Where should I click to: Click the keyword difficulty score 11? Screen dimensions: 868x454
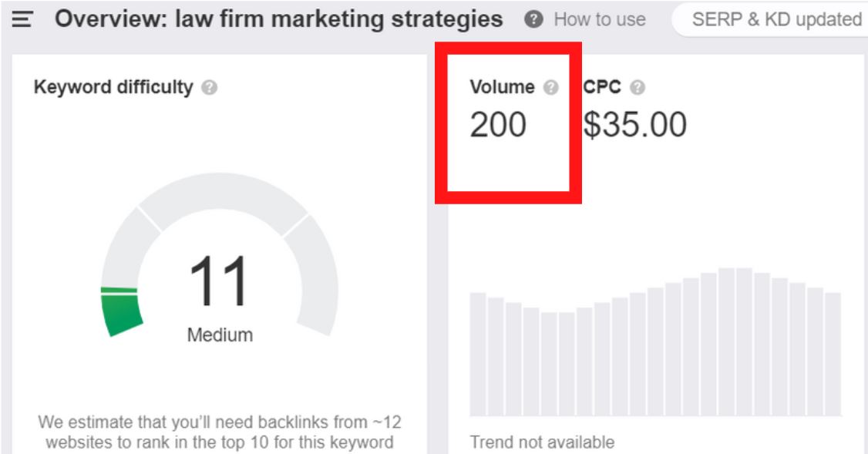click(219, 281)
